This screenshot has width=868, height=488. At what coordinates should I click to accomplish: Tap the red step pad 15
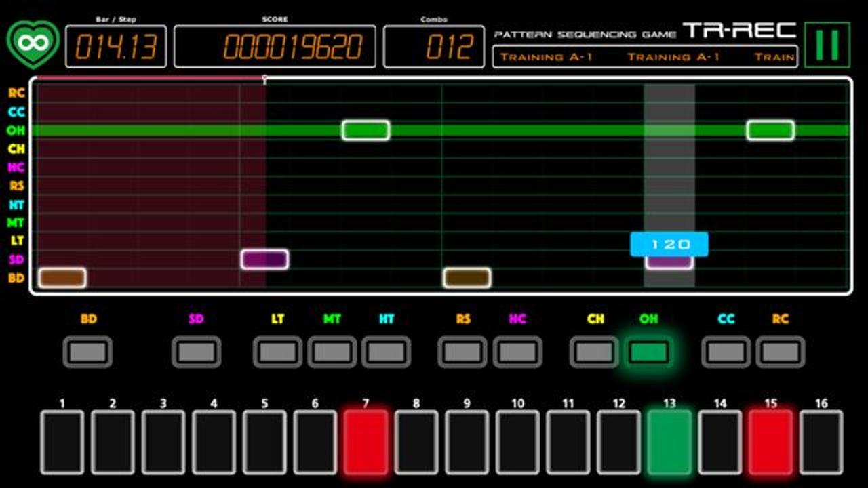771,442
